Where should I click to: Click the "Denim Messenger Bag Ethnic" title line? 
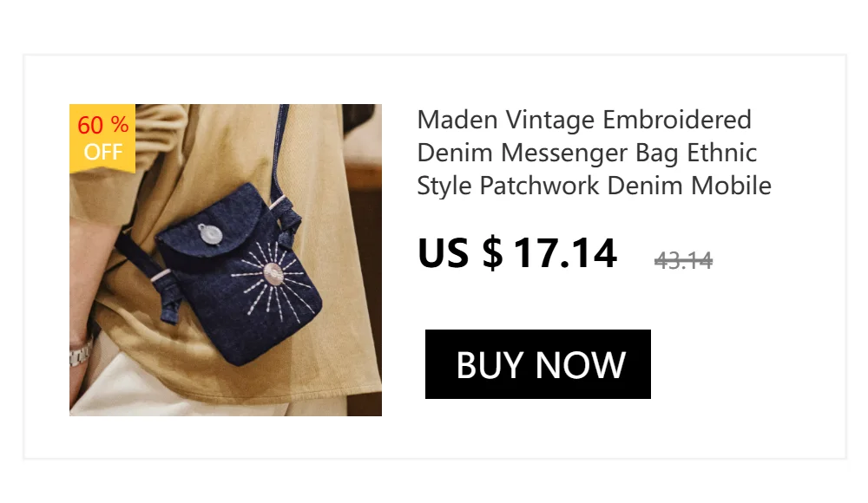587,154
